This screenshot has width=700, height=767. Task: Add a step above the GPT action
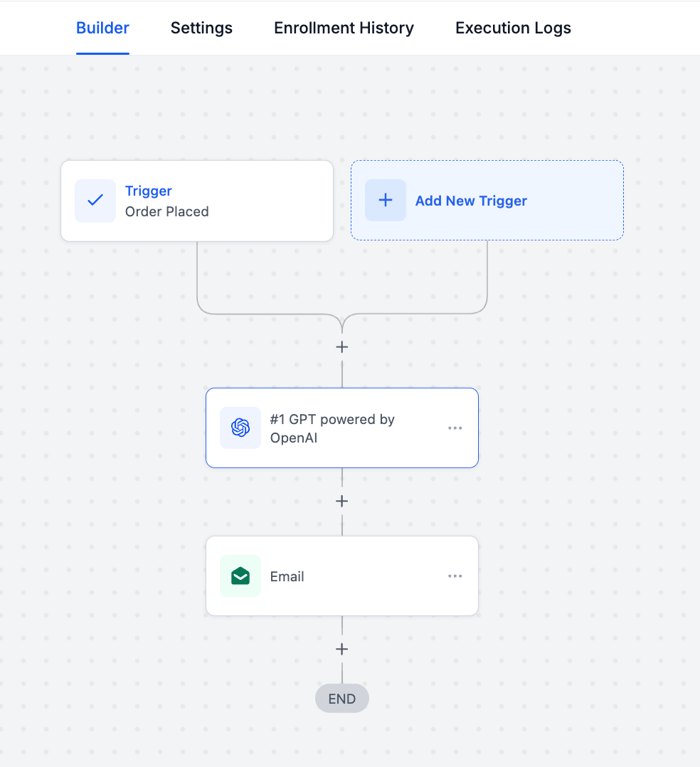click(x=342, y=347)
